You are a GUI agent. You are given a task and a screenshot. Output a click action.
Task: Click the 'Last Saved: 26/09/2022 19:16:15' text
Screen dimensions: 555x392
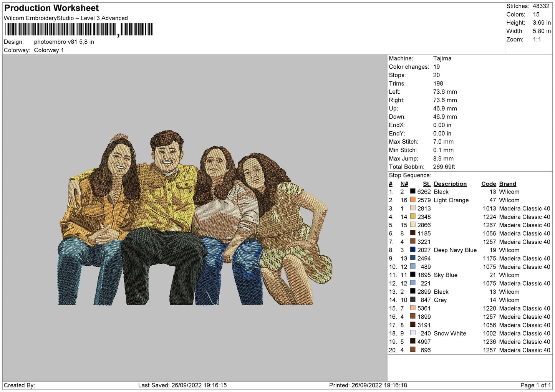tap(182, 385)
